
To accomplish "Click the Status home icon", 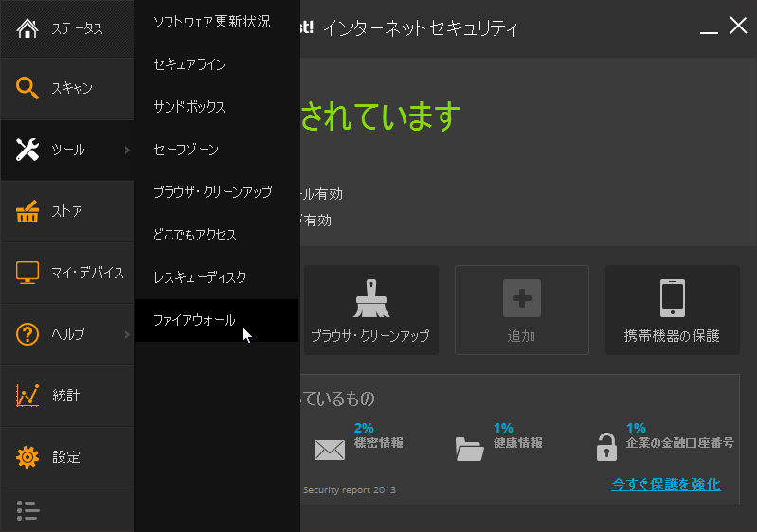I will point(27,27).
